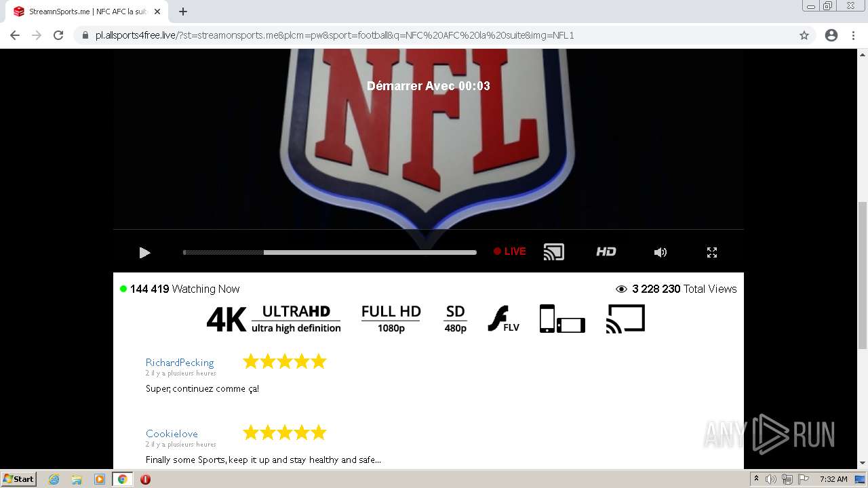Select the StreamnSports.me browser tab
The width and height of the screenshot is (868, 488).
(86, 12)
